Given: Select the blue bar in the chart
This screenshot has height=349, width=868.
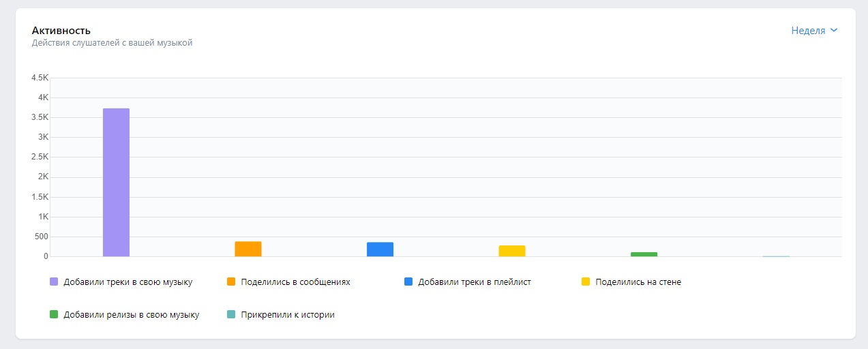Looking at the screenshot, I should (x=380, y=249).
